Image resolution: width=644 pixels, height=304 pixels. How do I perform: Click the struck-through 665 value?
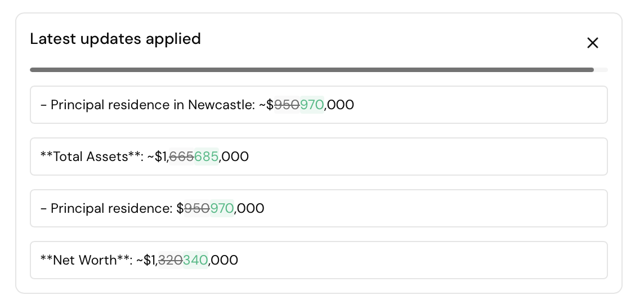tap(181, 157)
